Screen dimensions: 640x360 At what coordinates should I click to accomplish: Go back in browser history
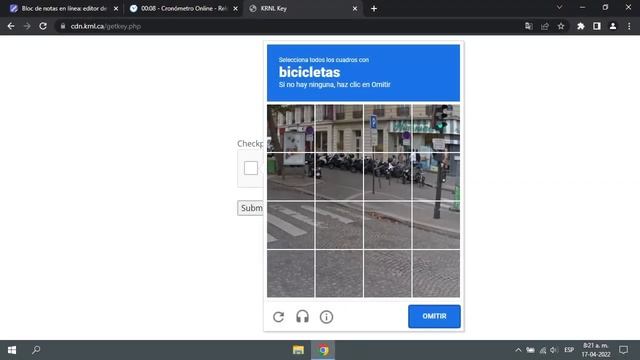point(11,26)
